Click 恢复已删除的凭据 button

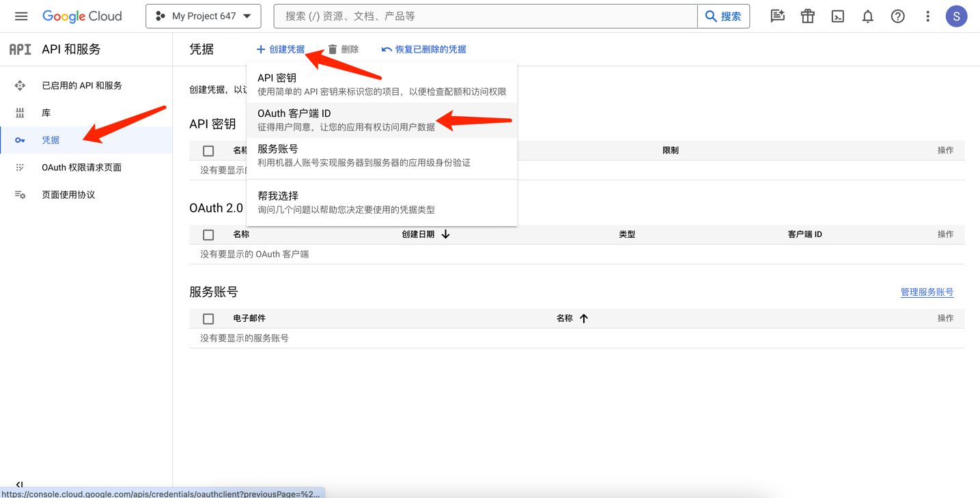(x=423, y=49)
